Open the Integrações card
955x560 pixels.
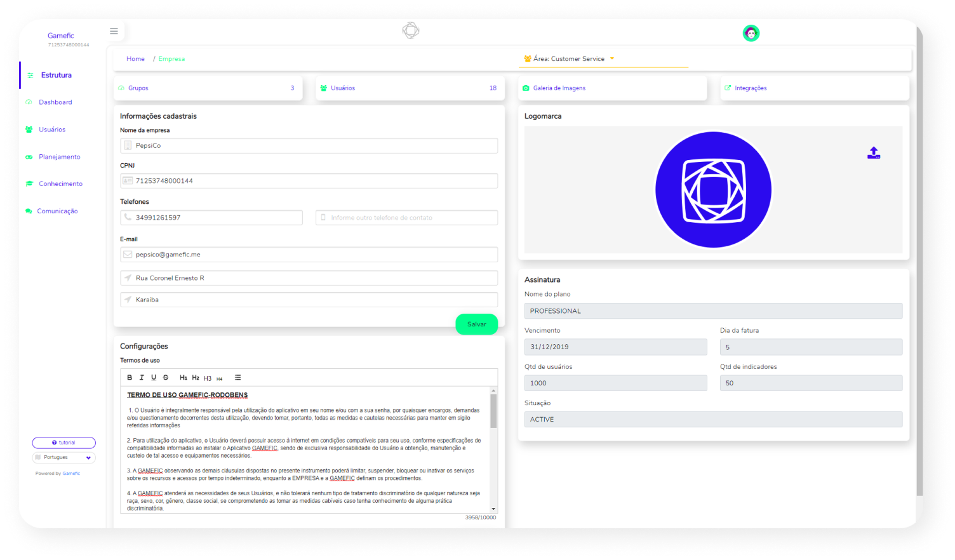click(x=751, y=88)
